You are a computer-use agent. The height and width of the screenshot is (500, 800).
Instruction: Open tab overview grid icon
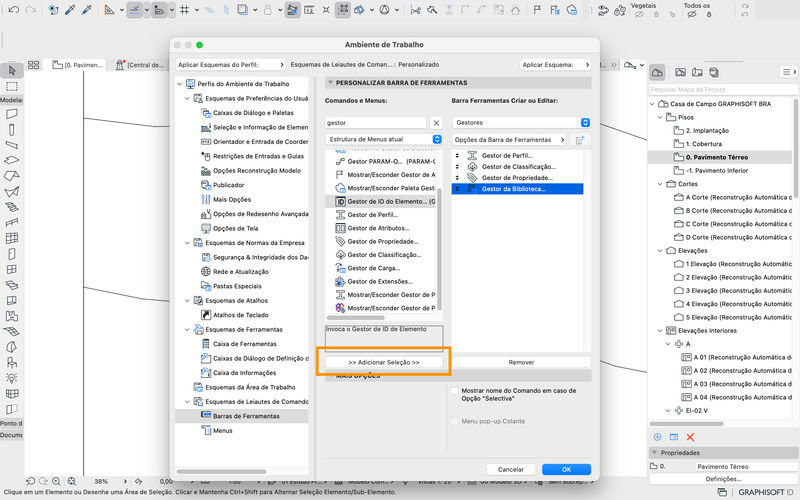pos(34,65)
